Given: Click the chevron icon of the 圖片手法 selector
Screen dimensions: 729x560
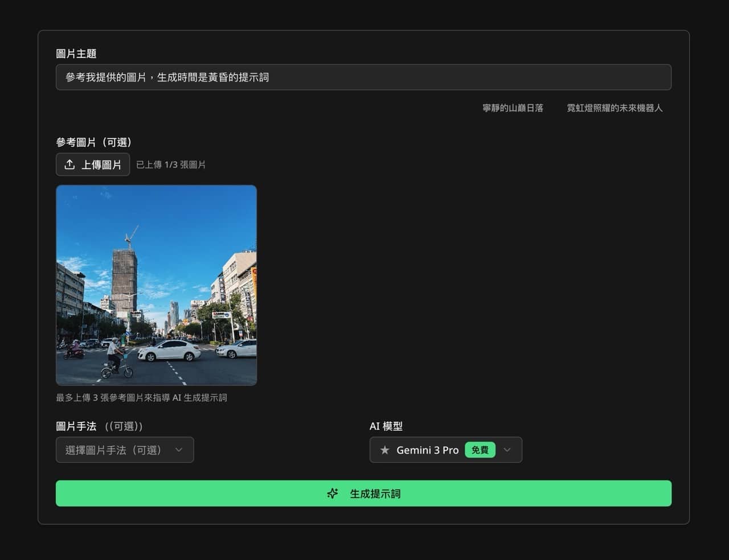Looking at the screenshot, I should tap(179, 450).
